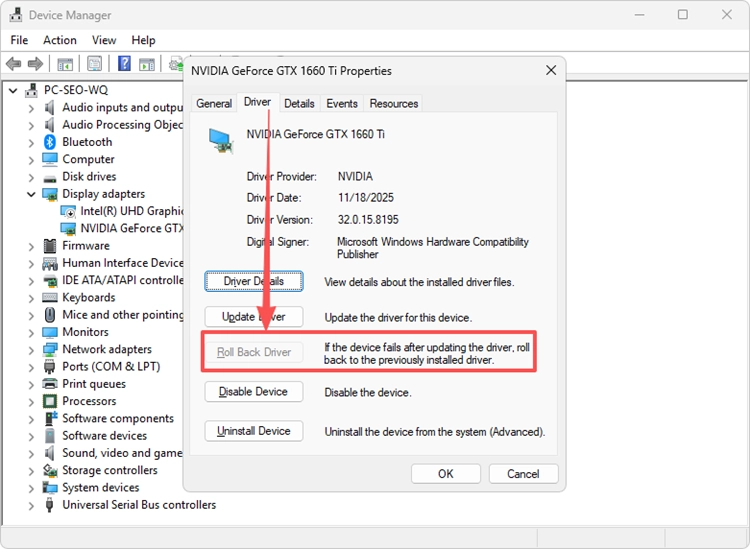Expand the Processors node chevron
The height and width of the screenshot is (549, 750).
[x=31, y=402]
